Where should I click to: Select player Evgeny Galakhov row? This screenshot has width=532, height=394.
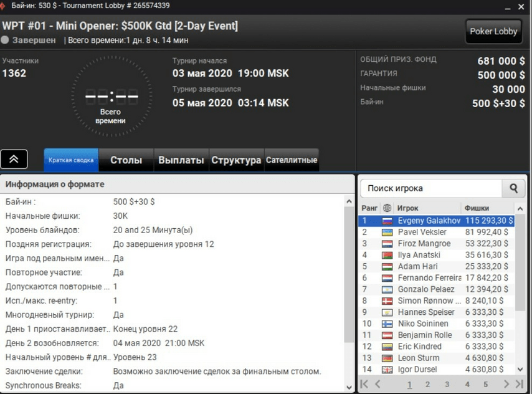pyautogui.click(x=436, y=221)
